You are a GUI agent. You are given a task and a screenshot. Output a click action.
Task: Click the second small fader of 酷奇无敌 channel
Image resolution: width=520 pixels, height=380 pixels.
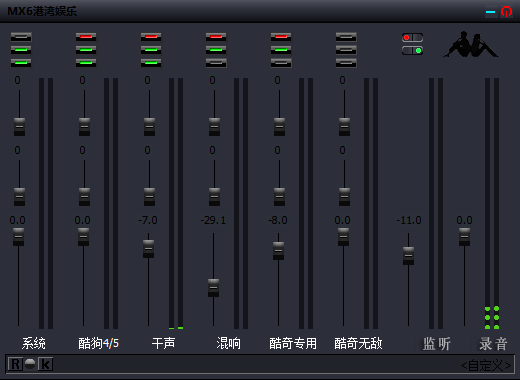pos(344,197)
